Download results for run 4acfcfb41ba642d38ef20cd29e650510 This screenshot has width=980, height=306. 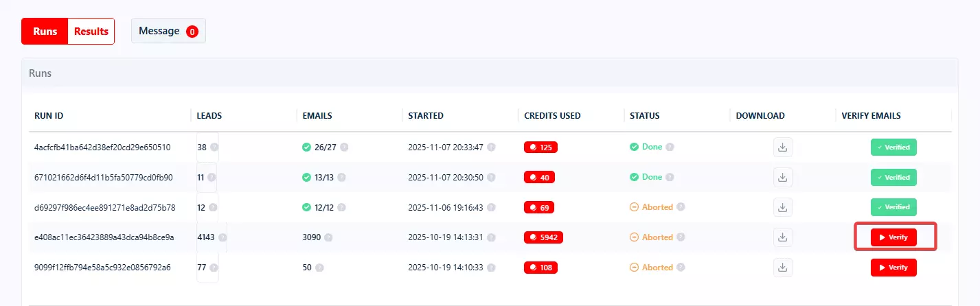point(782,147)
